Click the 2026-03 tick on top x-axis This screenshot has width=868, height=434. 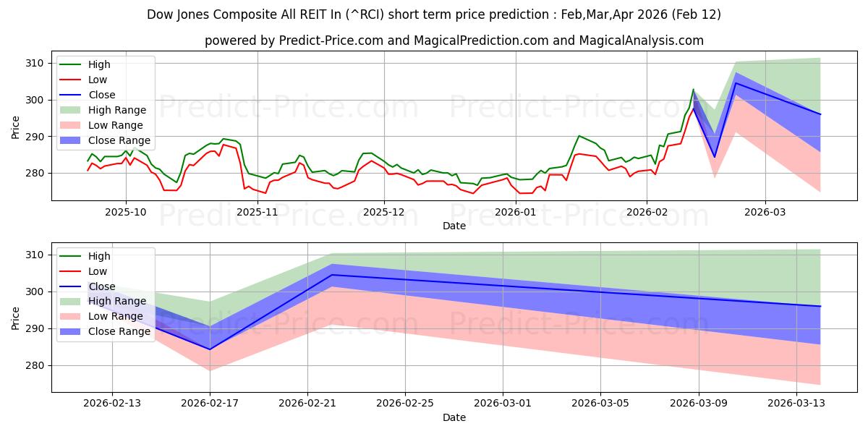coord(765,212)
